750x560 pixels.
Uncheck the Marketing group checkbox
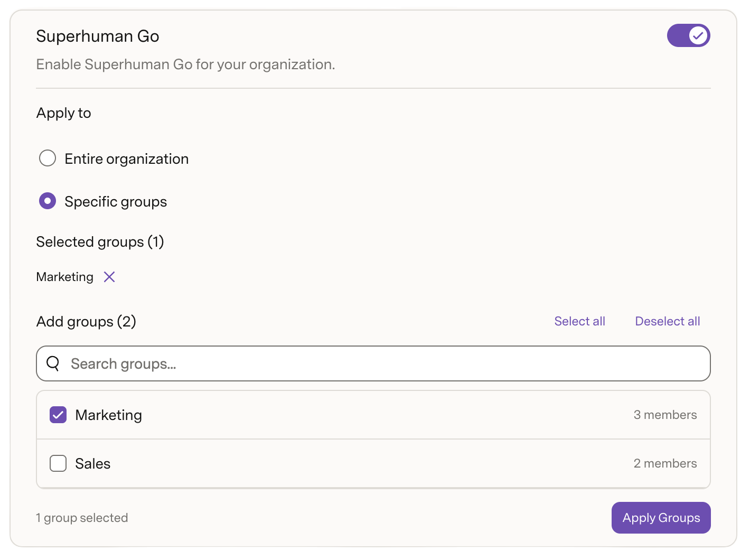58,415
